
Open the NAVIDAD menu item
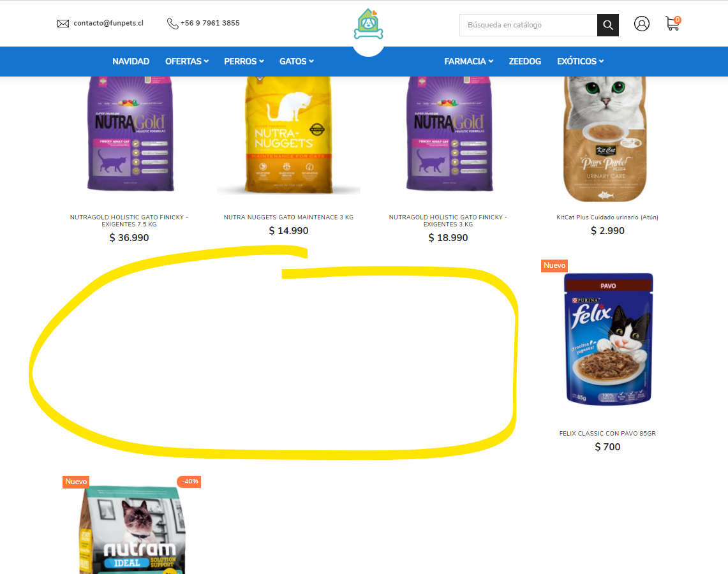coord(131,61)
